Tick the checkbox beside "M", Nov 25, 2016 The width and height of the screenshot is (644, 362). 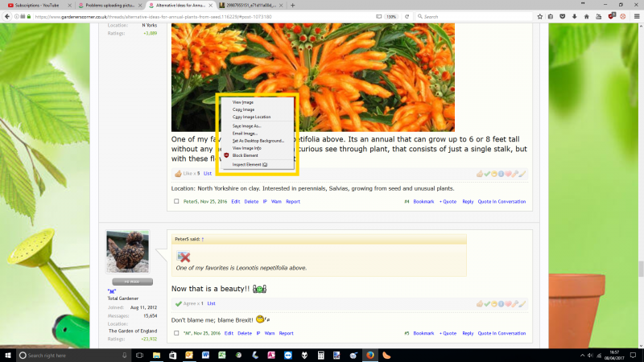177,333
